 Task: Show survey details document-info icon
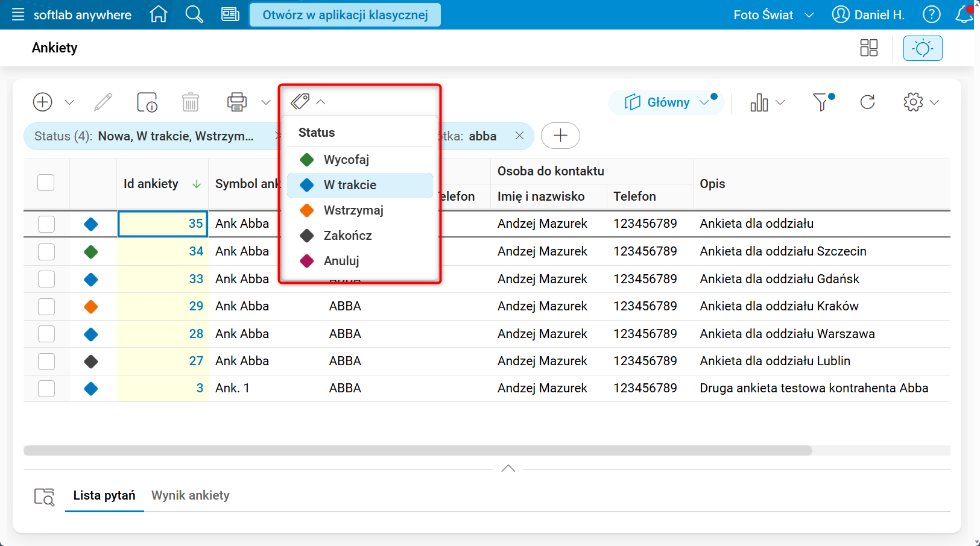click(147, 102)
